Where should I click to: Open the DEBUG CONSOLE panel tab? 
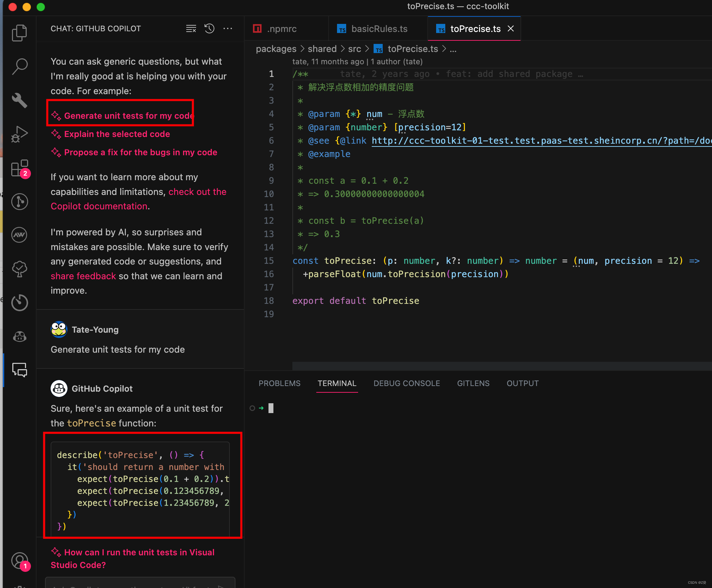click(407, 383)
